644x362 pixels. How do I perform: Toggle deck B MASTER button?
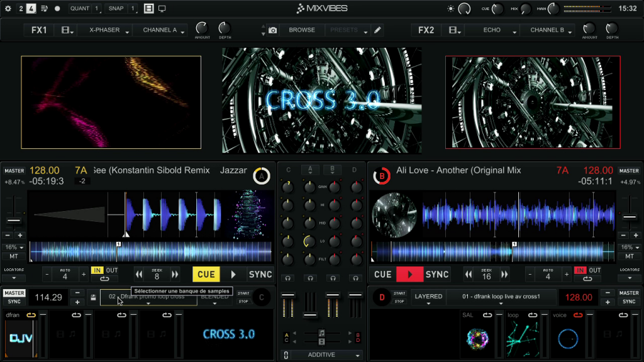[x=629, y=171]
